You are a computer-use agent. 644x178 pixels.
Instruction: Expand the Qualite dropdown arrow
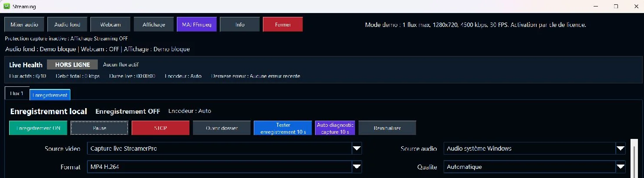621,167
